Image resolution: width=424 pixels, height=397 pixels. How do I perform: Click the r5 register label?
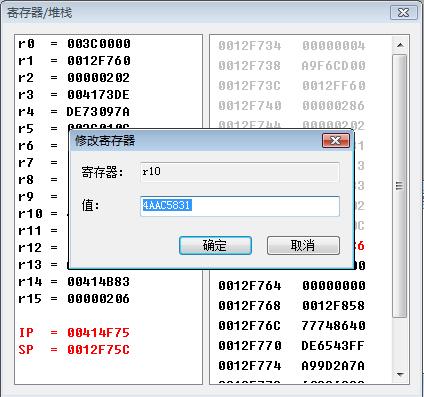(26, 129)
